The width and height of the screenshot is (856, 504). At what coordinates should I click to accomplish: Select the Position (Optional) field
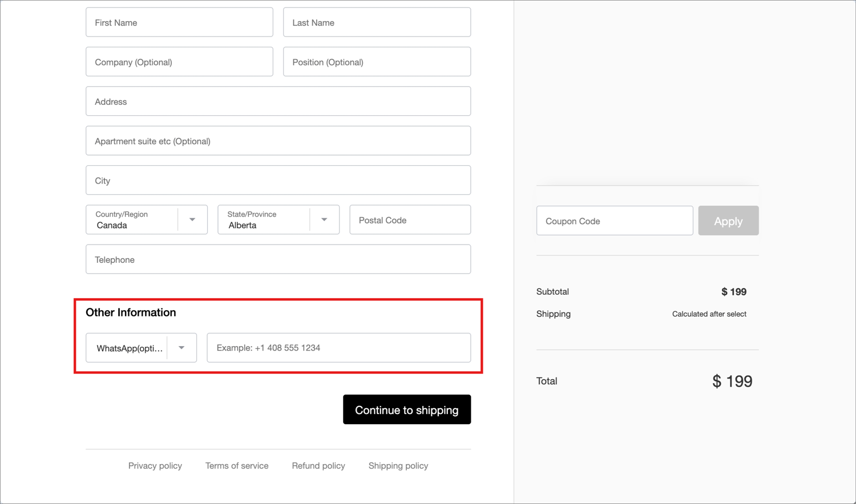point(377,62)
